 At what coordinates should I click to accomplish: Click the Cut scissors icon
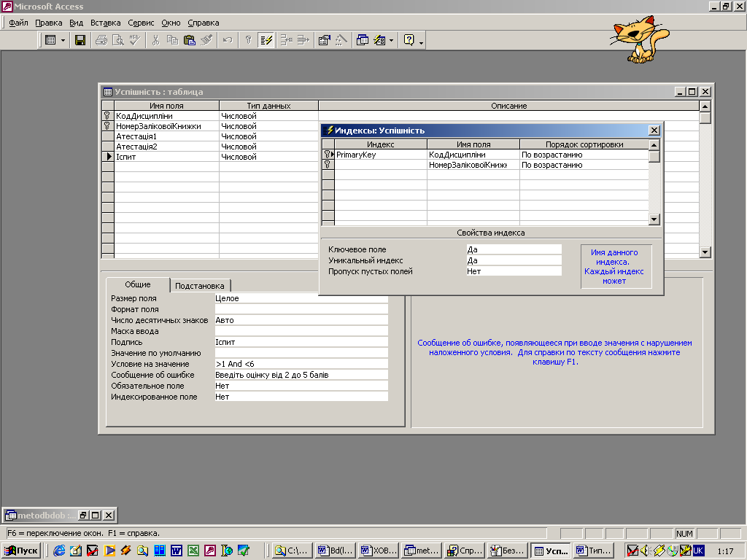156,41
